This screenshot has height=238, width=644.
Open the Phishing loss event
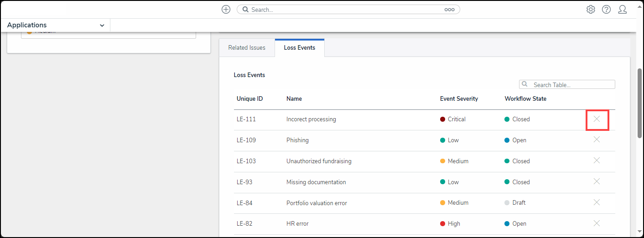[x=297, y=140]
